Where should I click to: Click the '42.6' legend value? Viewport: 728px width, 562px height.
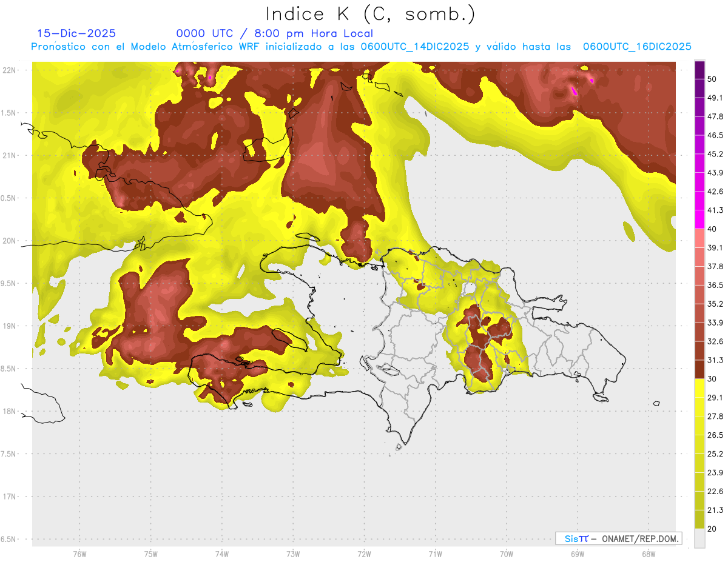715,192
